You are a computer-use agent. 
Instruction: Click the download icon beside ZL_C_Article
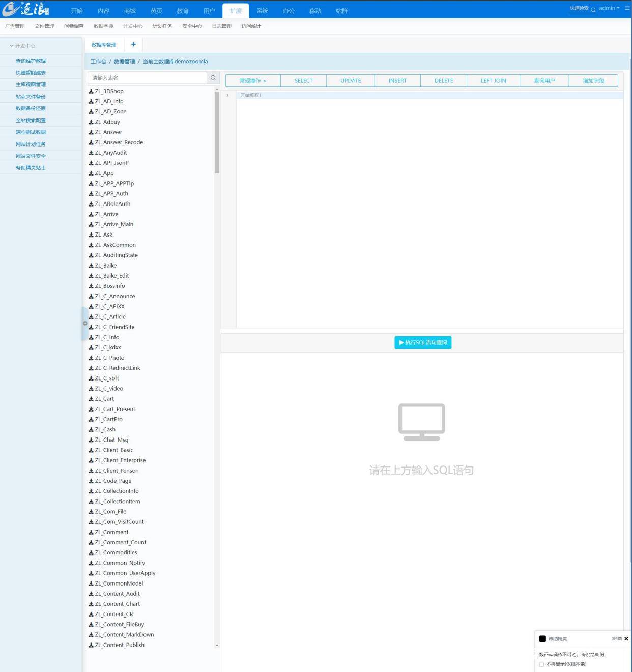(91, 317)
